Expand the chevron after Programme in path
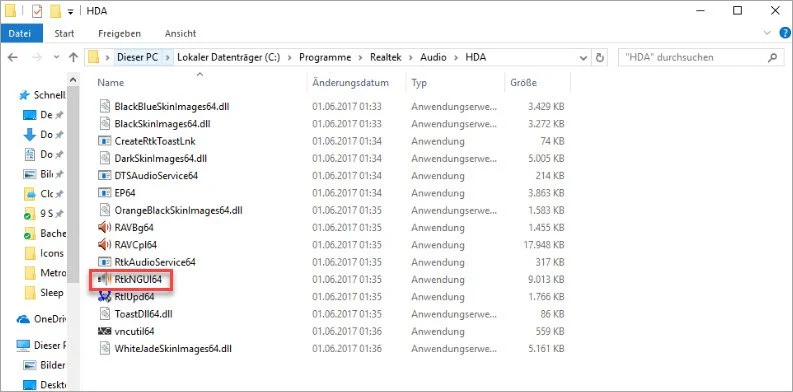The height and width of the screenshot is (392, 793). click(x=360, y=57)
